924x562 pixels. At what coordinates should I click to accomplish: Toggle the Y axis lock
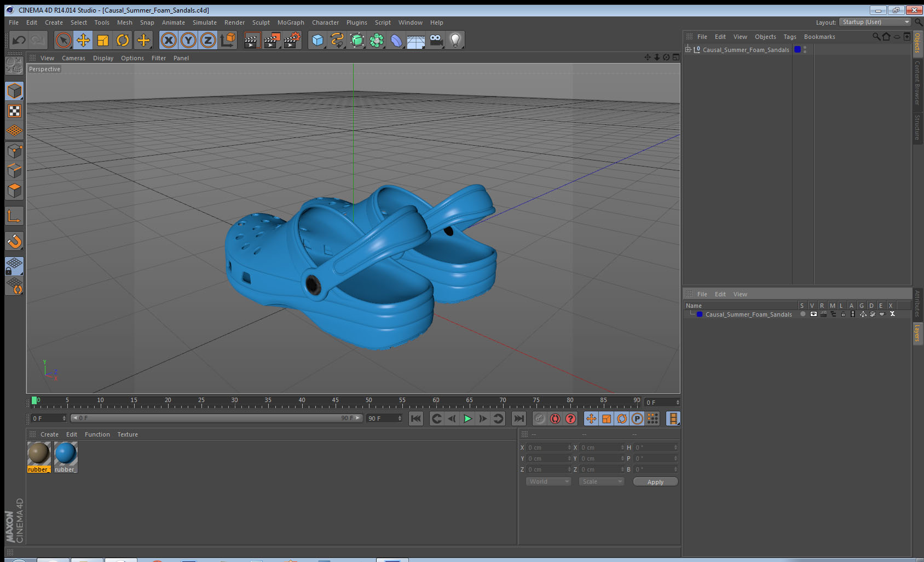point(188,40)
